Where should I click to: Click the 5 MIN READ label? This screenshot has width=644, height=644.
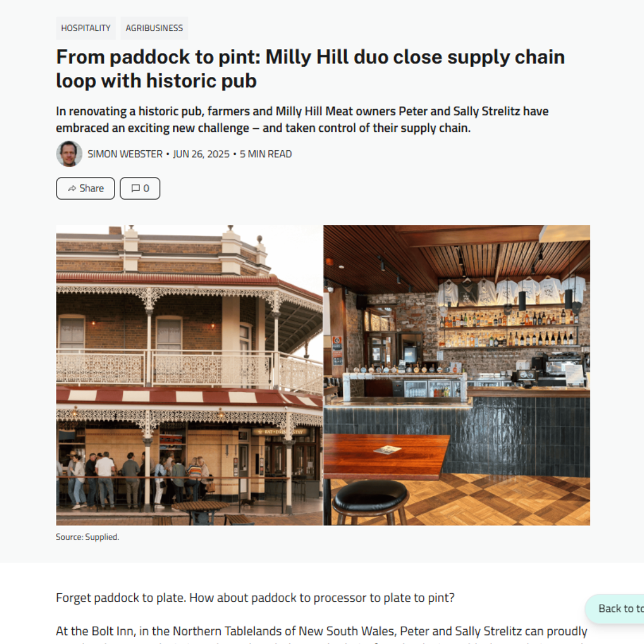[x=266, y=154]
